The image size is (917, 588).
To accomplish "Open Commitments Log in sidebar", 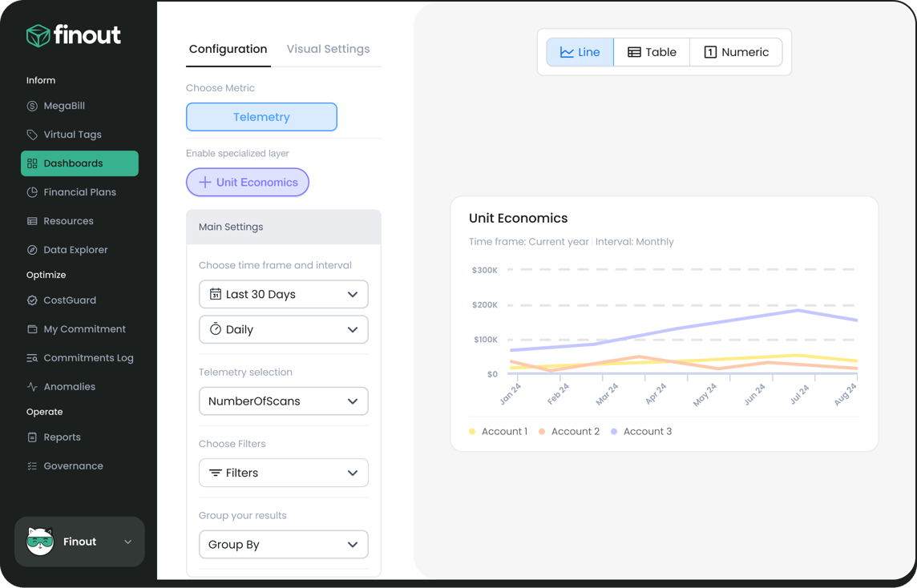I will [x=79, y=358].
